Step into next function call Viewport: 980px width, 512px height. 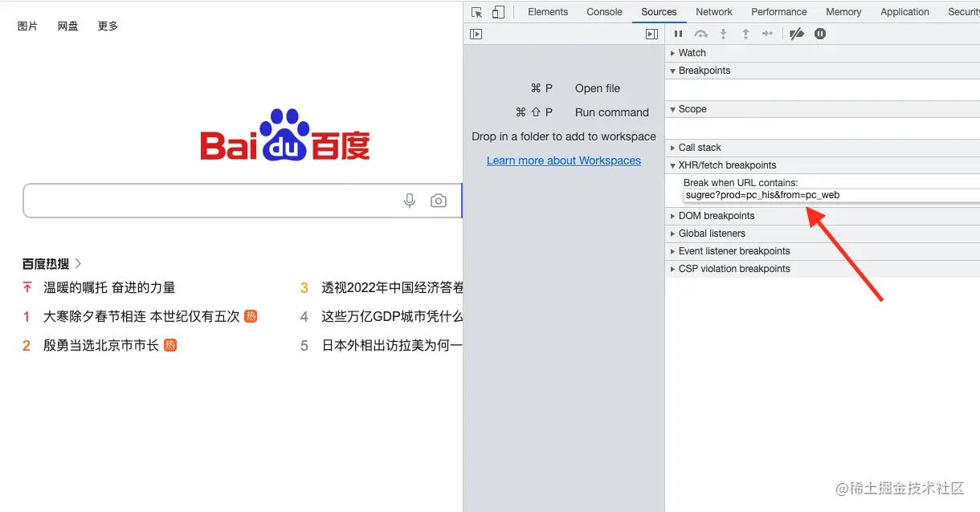724,34
